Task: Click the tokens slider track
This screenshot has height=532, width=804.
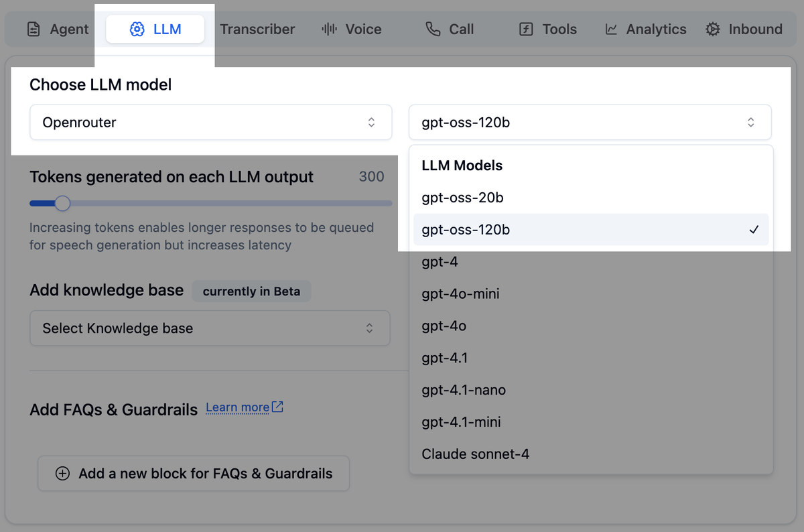Action: pyautogui.click(x=211, y=203)
